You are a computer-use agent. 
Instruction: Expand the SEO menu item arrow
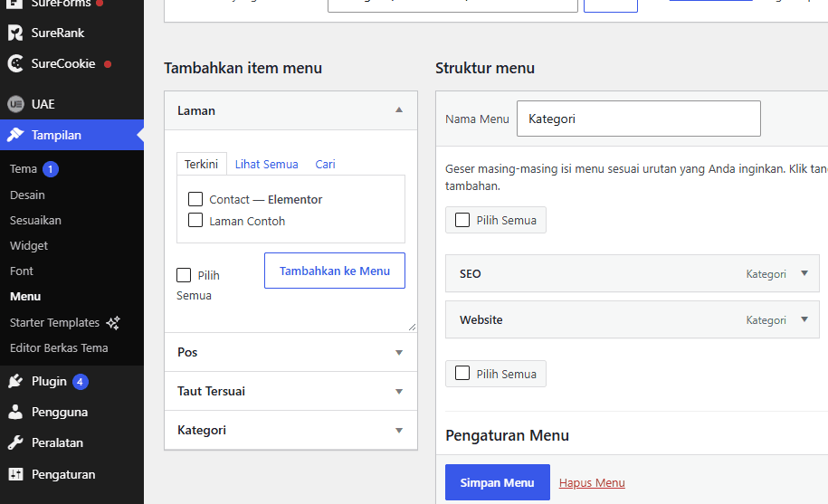pos(804,273)
